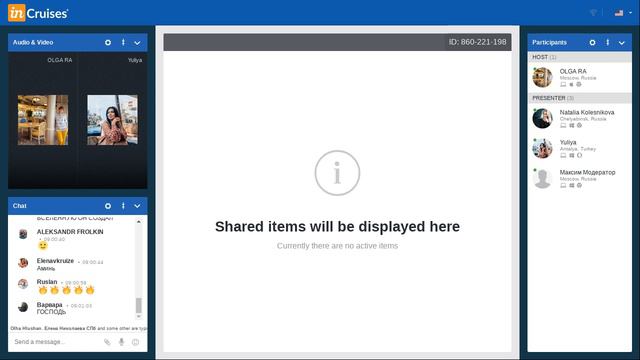Screen dimensions: 640x360
Task: Click the meeting ID 860-221-198
Action: coord(478,42)
